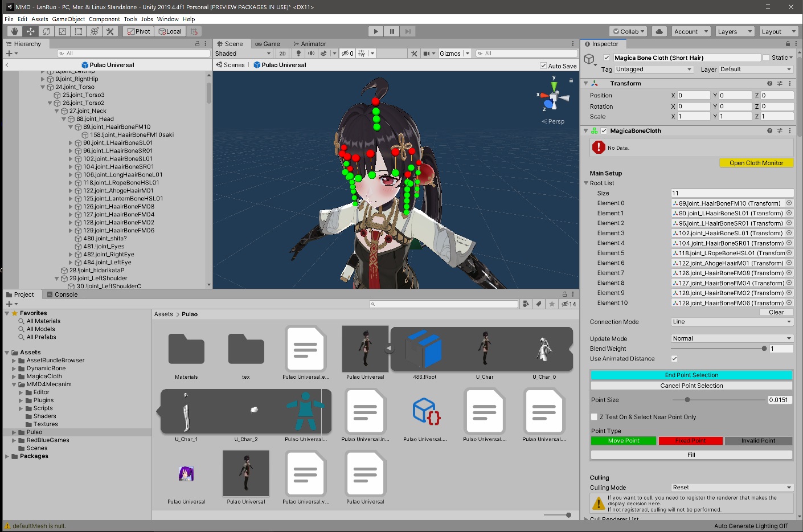Choose the green Move Point button

tap(624, 441)
